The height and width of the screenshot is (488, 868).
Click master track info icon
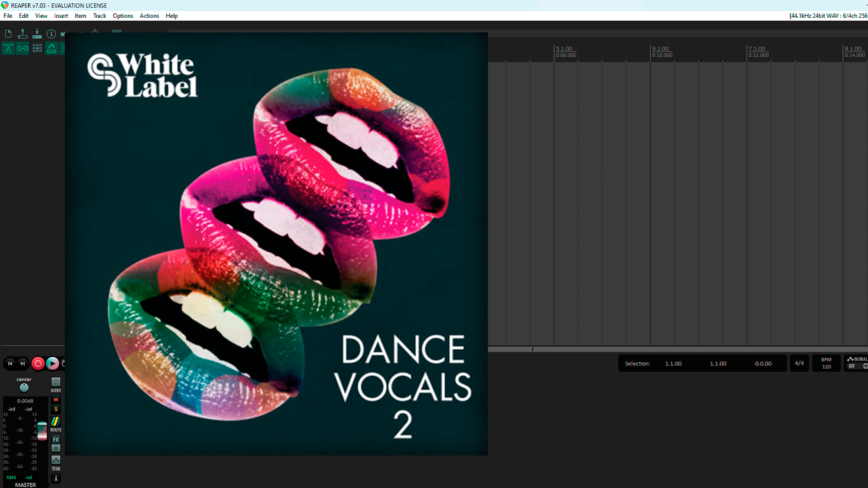click(x=56, y=478)
